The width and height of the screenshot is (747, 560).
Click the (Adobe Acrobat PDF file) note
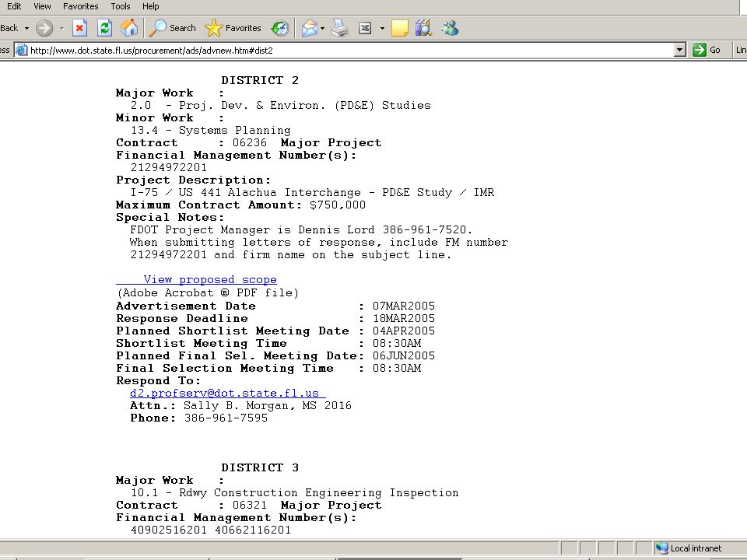(x=208, y=293)
